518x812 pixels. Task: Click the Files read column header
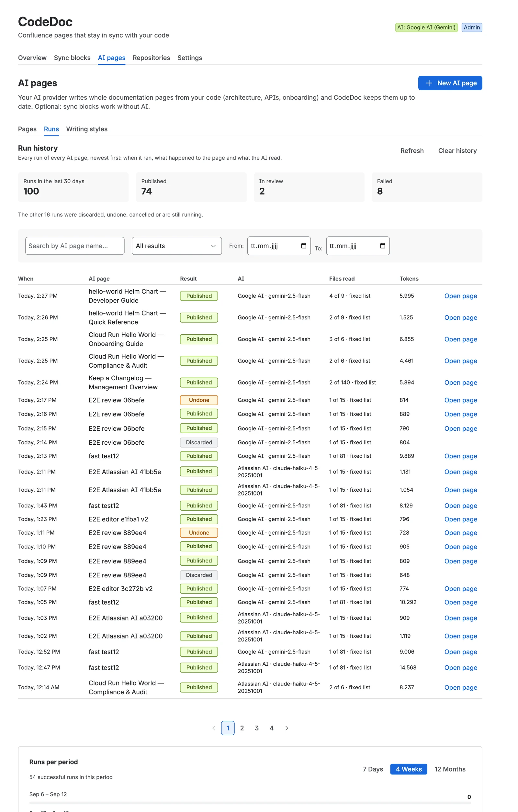tap(342, 279)
